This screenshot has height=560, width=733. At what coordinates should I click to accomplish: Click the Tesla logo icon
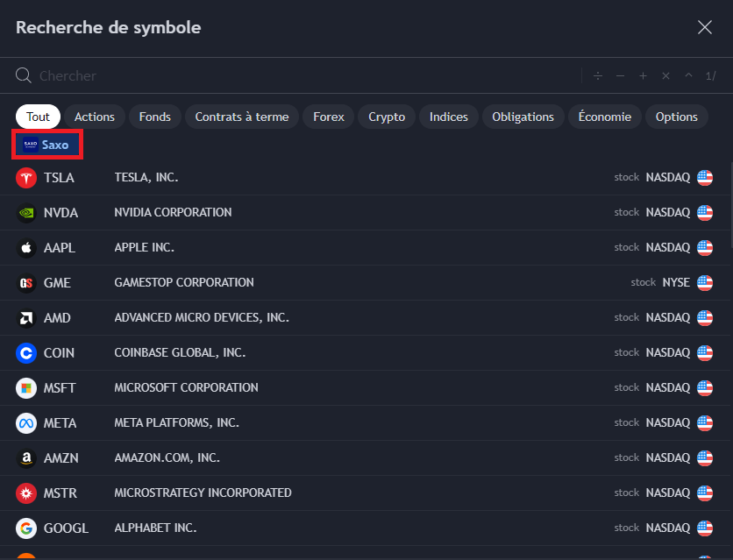coord(26,178)
